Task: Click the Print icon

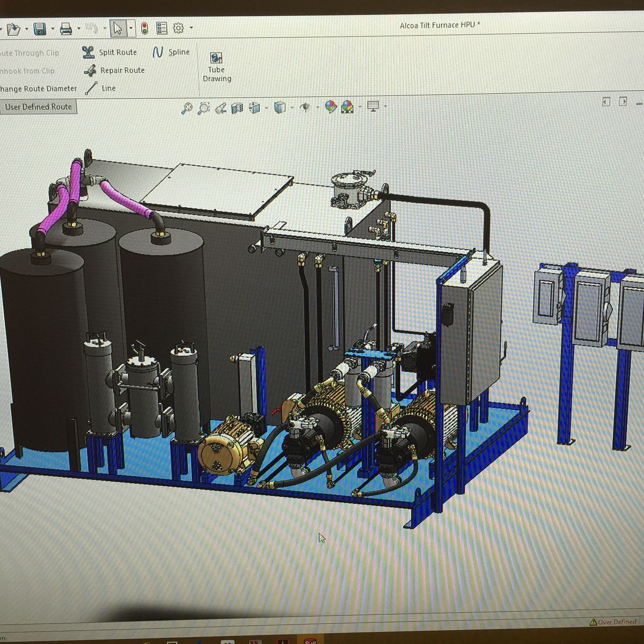Action: click(x=66, y=29)
